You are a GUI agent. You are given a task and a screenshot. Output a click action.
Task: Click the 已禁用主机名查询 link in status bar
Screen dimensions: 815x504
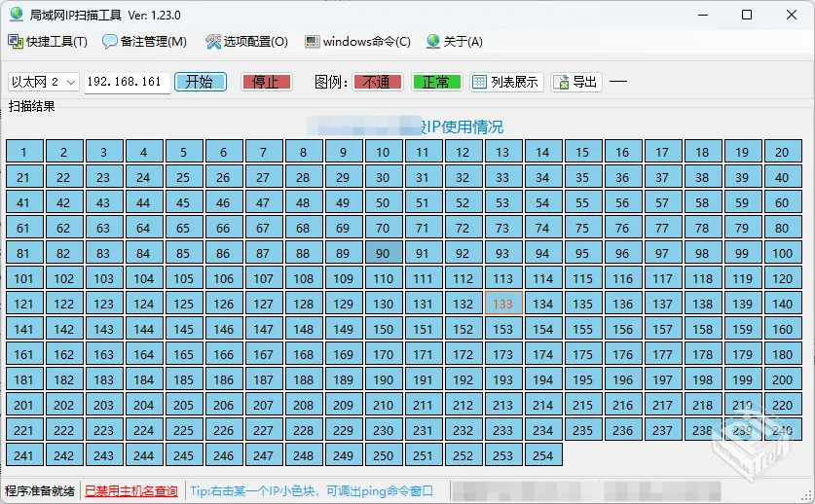point(130,491)
